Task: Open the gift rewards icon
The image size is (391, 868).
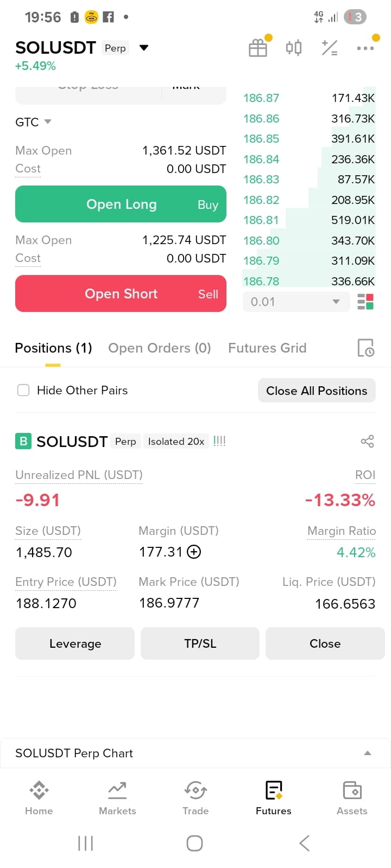Action: click(258, 48)
